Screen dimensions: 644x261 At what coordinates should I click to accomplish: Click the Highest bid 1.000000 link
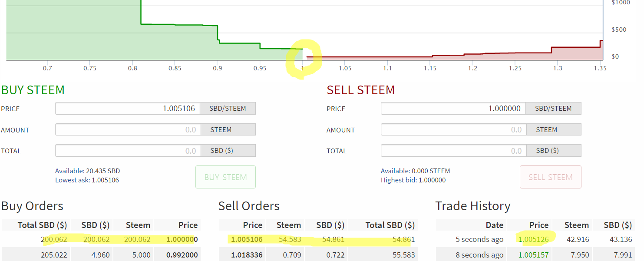[x=413, y=180]
